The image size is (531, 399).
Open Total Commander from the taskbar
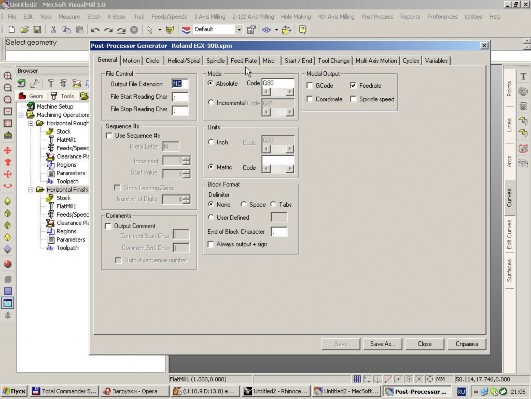(x=65, y=391)
